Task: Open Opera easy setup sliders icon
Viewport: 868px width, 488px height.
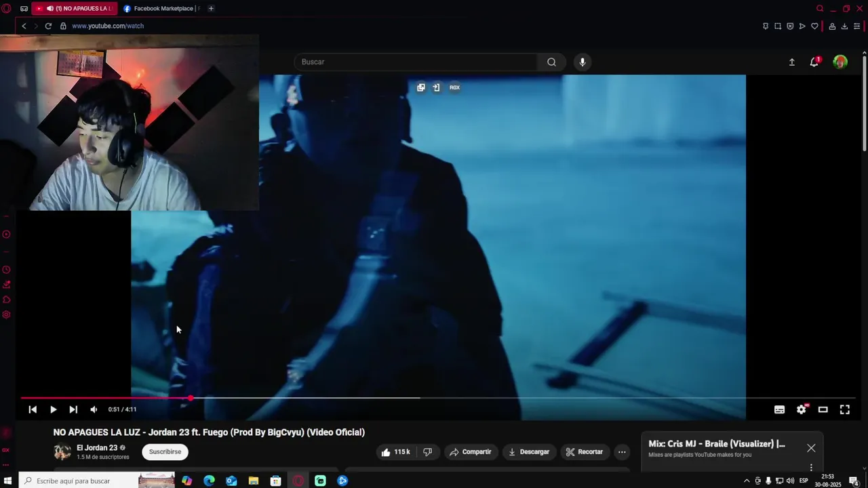Action: [856, 26]
